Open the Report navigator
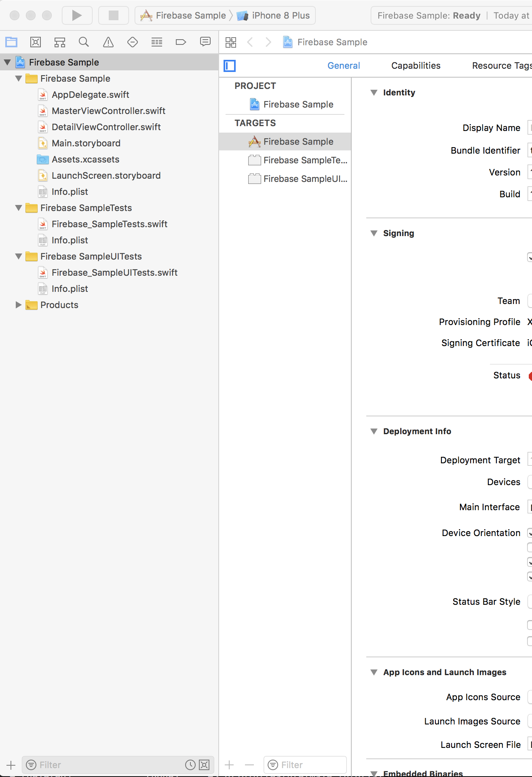This screenshot has width=532, height=777. click(x=205, y=42)
